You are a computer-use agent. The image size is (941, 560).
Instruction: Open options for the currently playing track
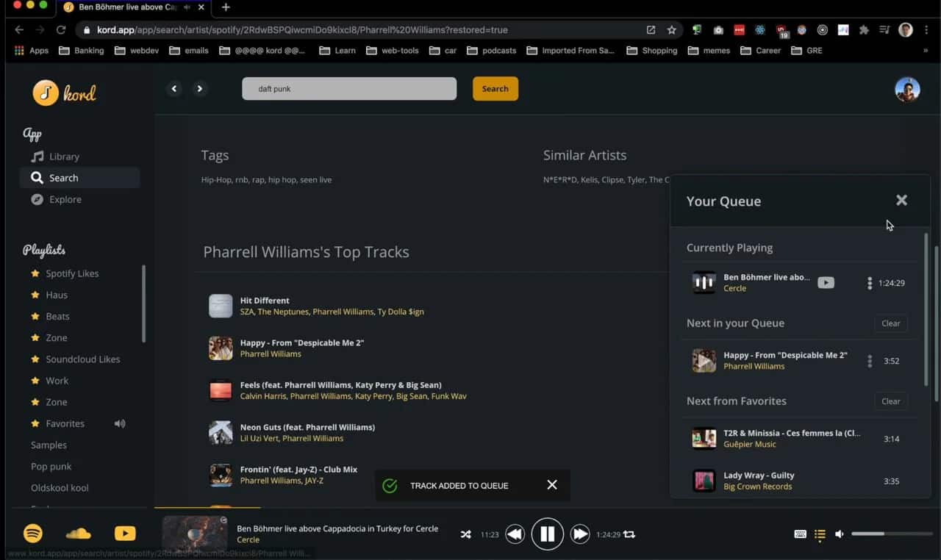coord(870,283)
